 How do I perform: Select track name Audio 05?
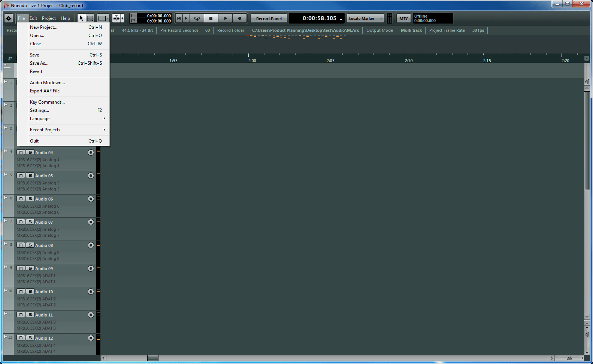[x=44, y=176]
